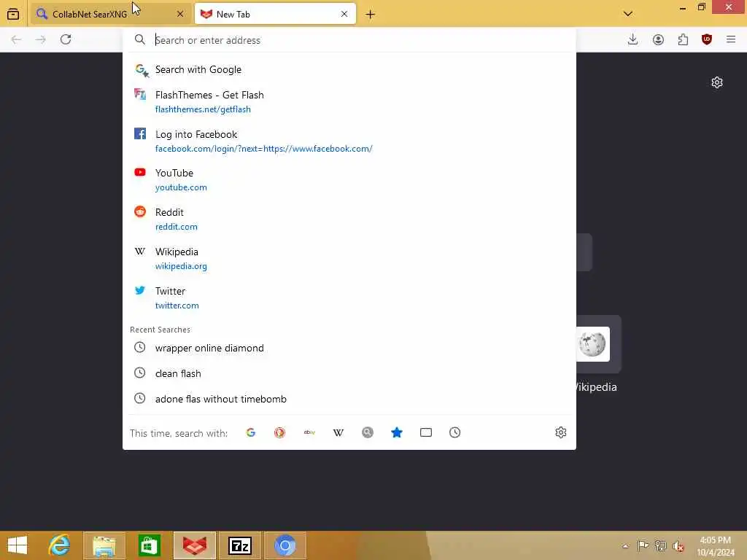
Task: Select recent search clean flash
Action: point(349,373)
